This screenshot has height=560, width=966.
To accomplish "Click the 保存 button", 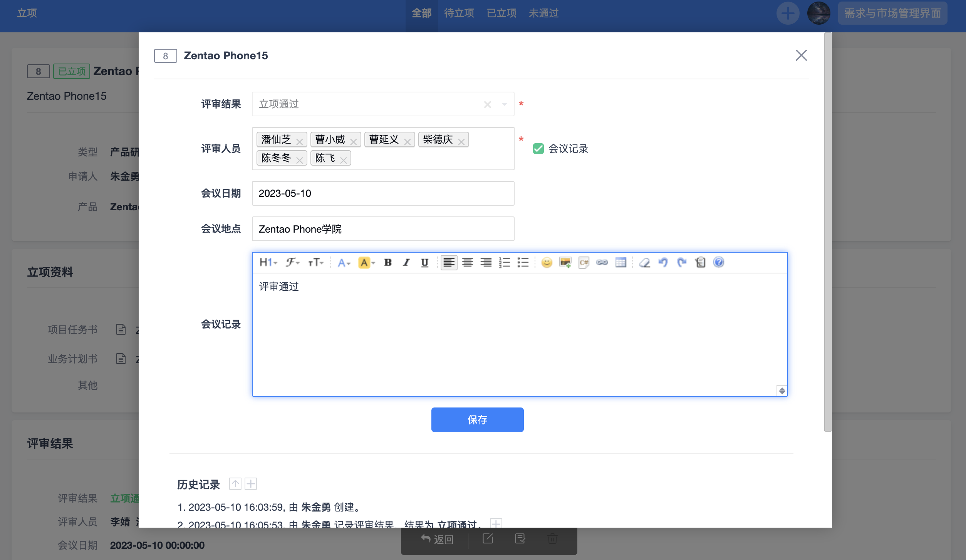I will [x=477, y=420].
